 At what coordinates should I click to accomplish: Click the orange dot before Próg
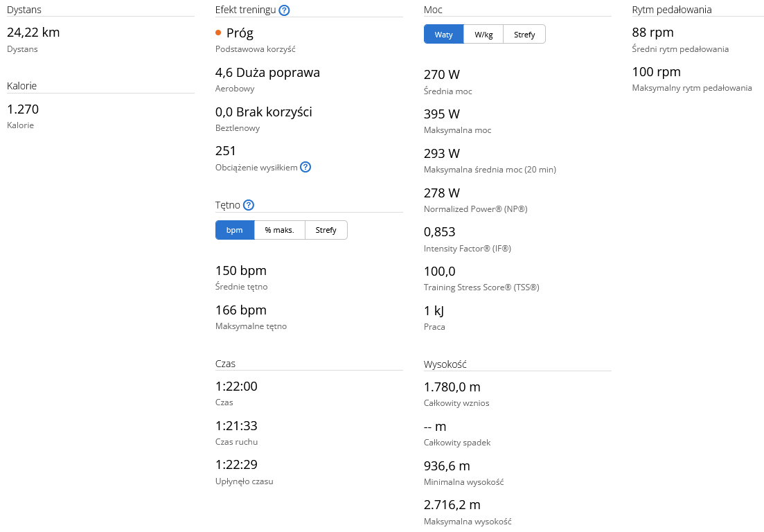tap(218, 33)
